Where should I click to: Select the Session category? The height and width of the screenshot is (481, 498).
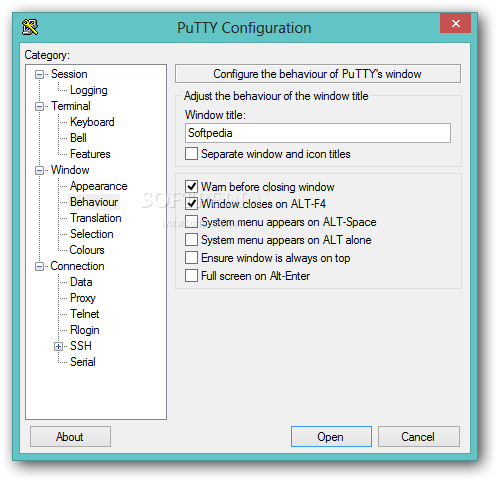point(69,74)
